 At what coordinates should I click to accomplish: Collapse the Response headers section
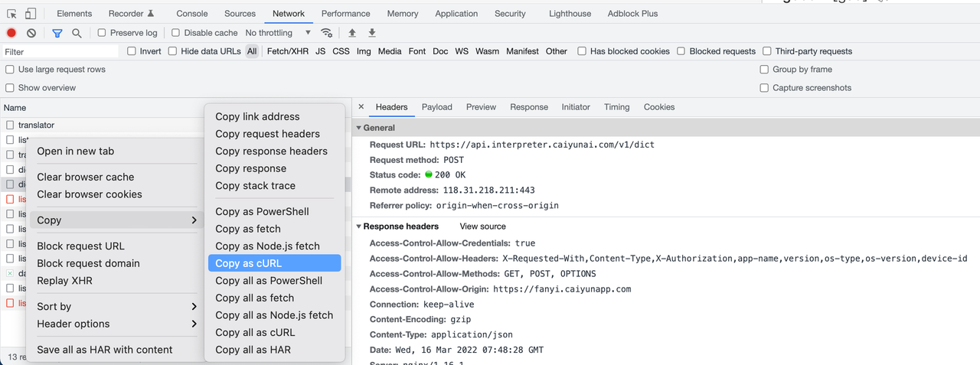click(x=358, y=226)
